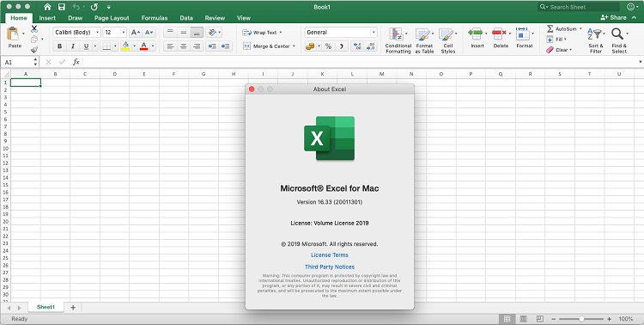Click License Terms link
Screen dimensions: 644x325
pyautogui.click(x=330, y=255)
